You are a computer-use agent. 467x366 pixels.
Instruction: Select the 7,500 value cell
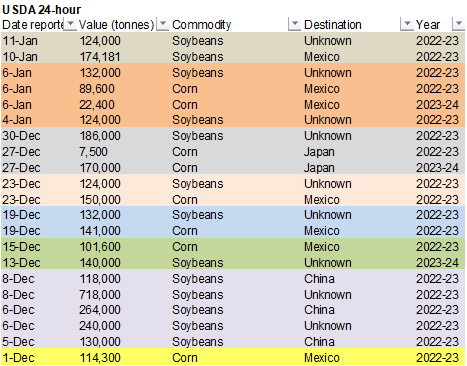click(93, 152)
